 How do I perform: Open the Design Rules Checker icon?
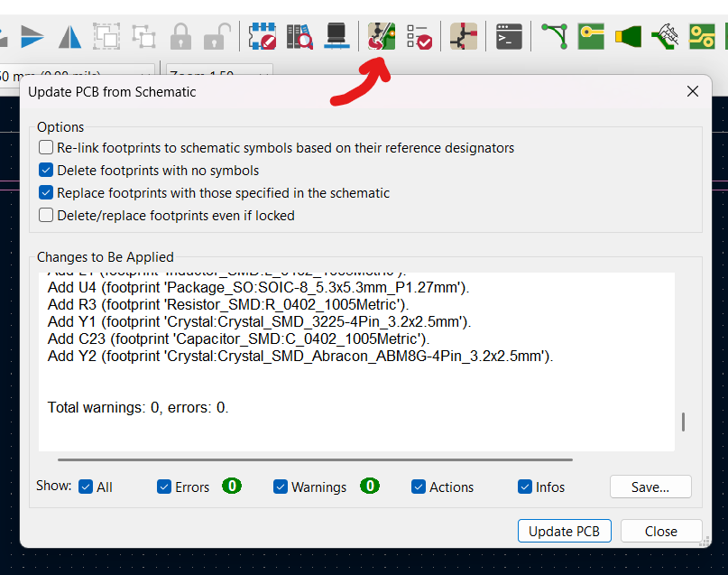click(x=419, y=36)
